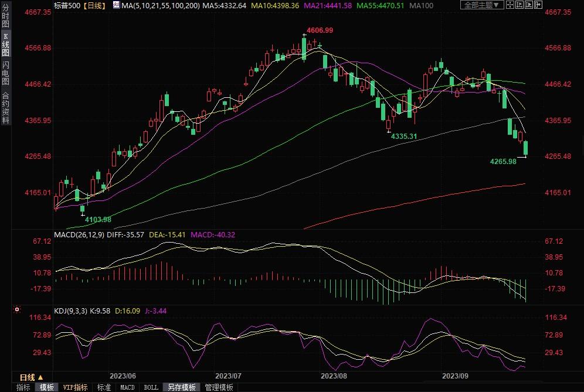The image size is (584, 392).
Task: Click the 4606.99 high price marker
Action: point(320,30)
